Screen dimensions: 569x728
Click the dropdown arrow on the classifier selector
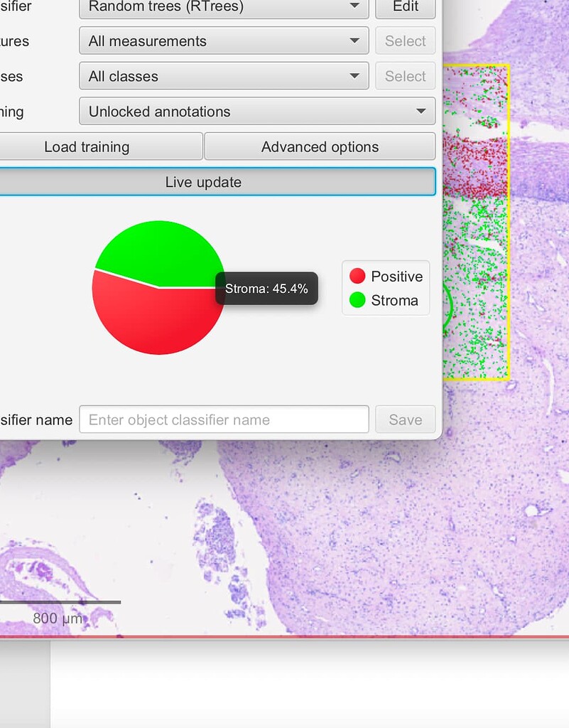point(354,8)
